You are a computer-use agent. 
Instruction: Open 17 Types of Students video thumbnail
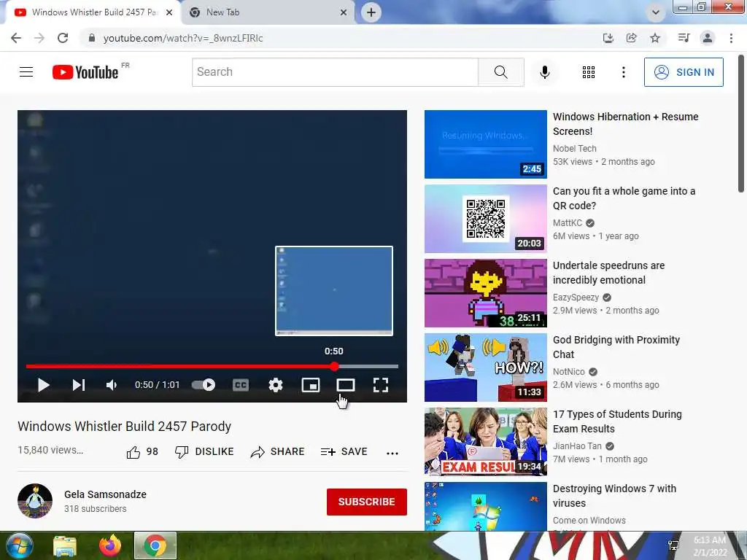click(x=485, y=441)
